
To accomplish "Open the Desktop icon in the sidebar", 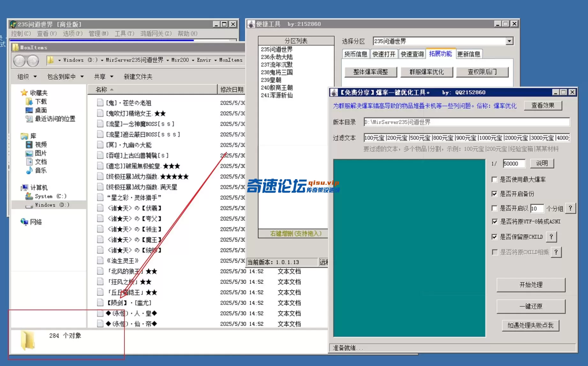I will [29, 110].
